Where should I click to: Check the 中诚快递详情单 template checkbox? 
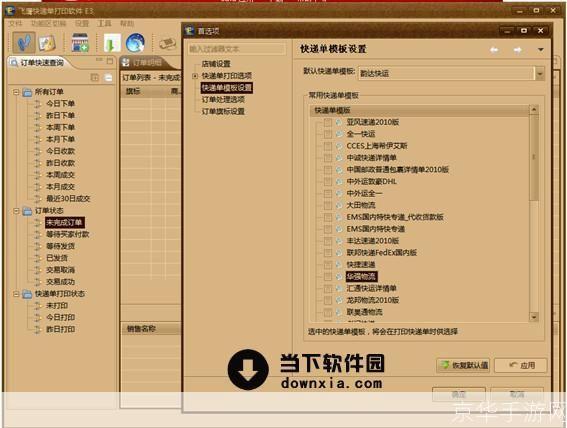click(x=328, y=158)
